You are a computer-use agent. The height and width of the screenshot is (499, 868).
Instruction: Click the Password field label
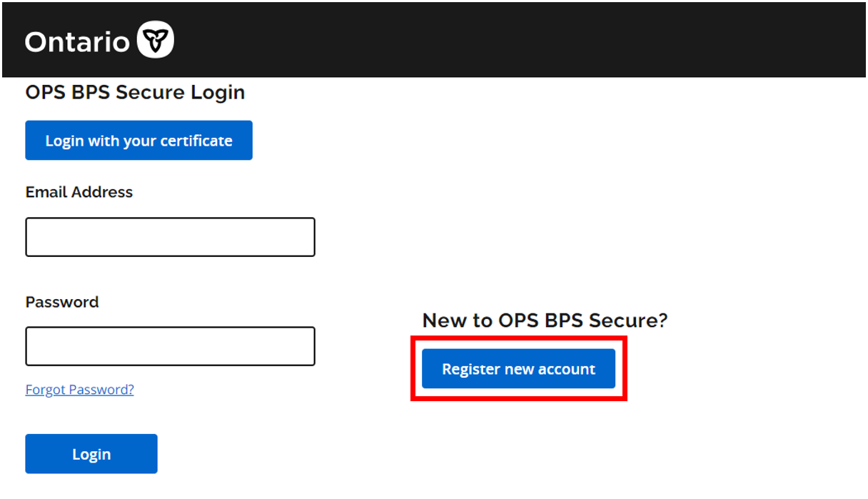click(62, 302)
